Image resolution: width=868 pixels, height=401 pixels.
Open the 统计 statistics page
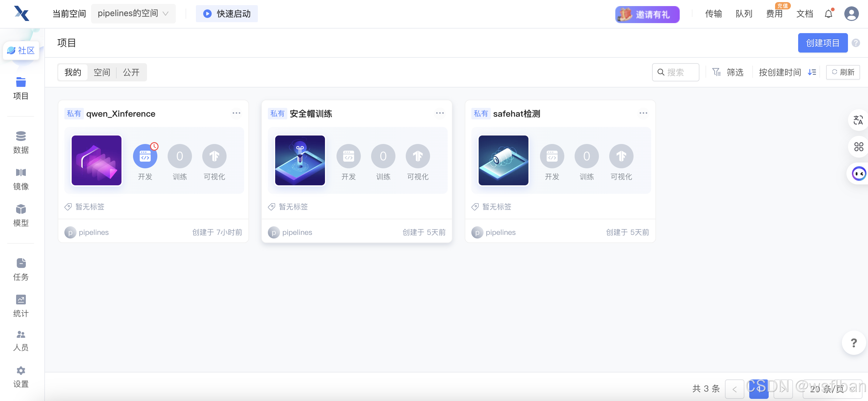click(x=21, y=306)
